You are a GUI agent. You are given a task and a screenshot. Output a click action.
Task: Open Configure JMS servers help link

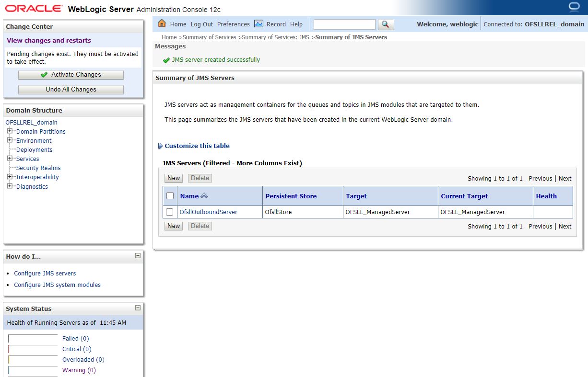(x=45, y=274)
